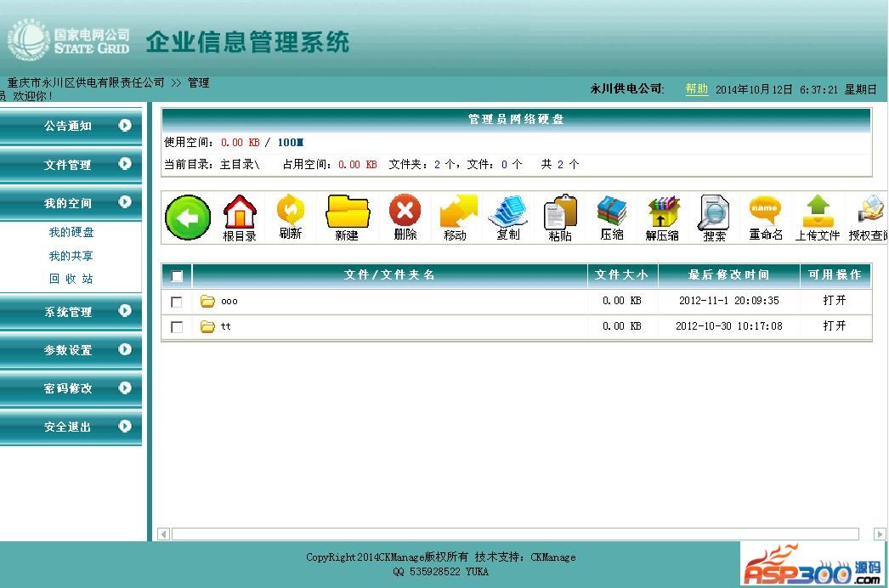The width and height of the screenshot is (889, 588).
Task: Tick the checkbox for tt folder
Action: pyautogui.click(x=176, y=327)
